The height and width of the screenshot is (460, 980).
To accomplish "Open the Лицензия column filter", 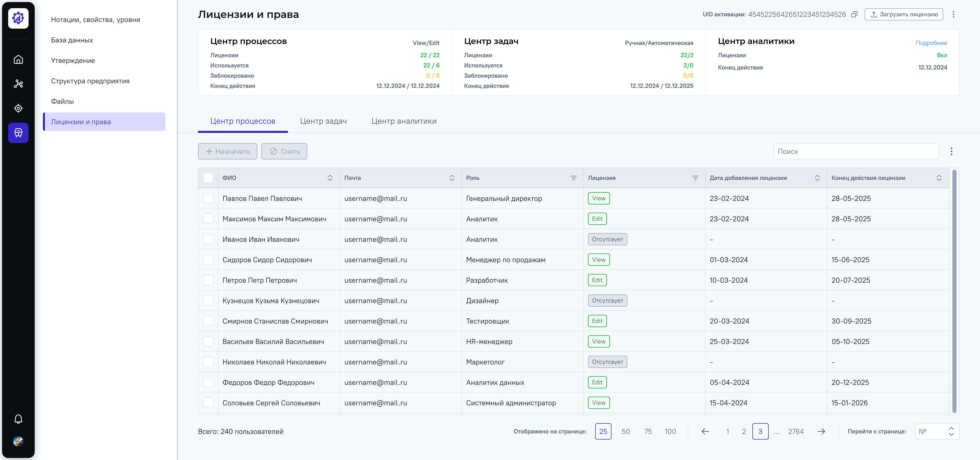I will (695, 178).
